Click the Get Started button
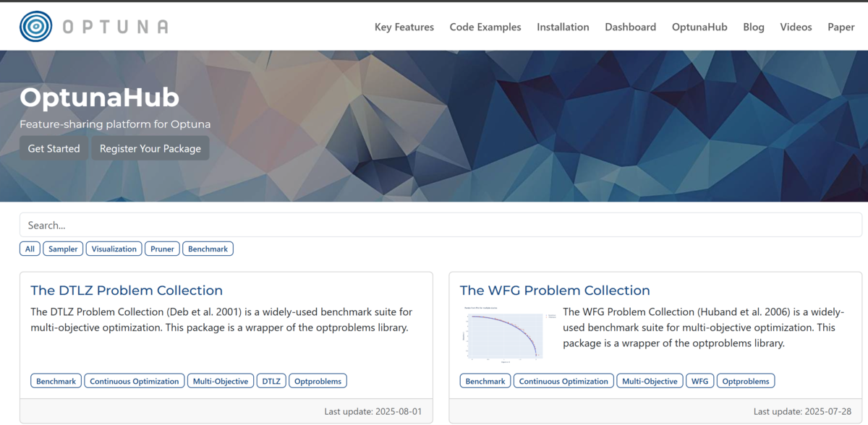 (54, 148)
